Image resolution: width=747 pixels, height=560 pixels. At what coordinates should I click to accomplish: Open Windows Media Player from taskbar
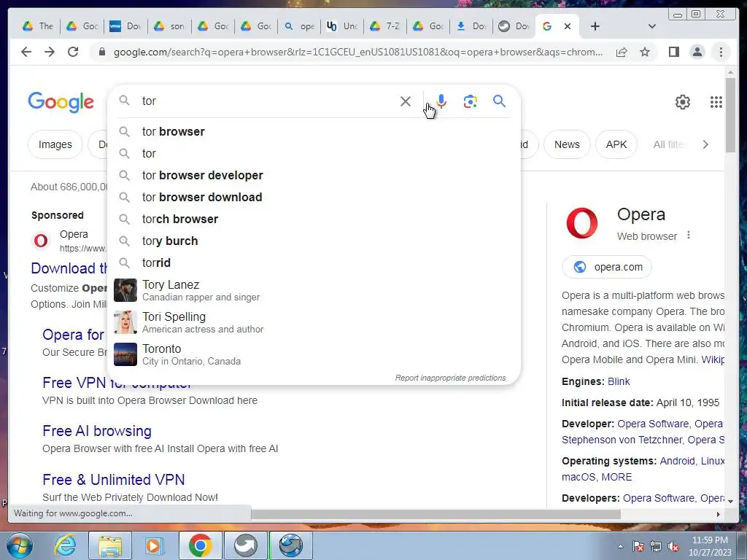154,545
